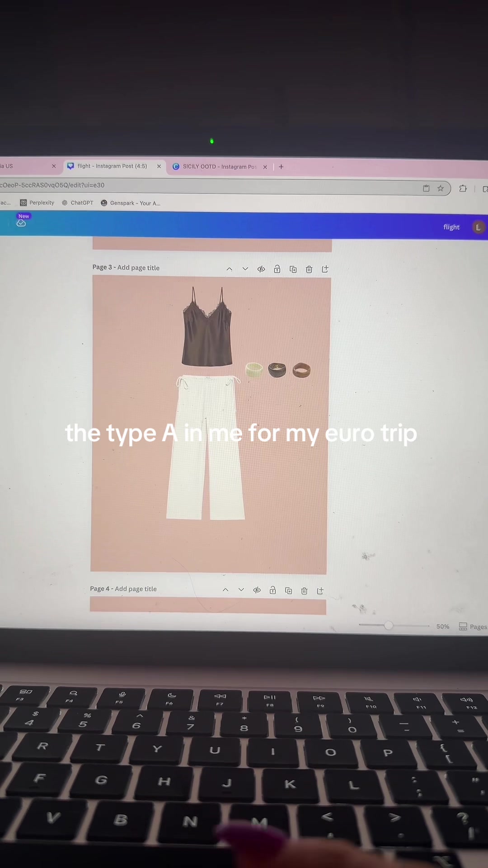Viewport: 488px width, 868px height.
Task: Open the Genspark bookmark
Action: click(131, 203)
